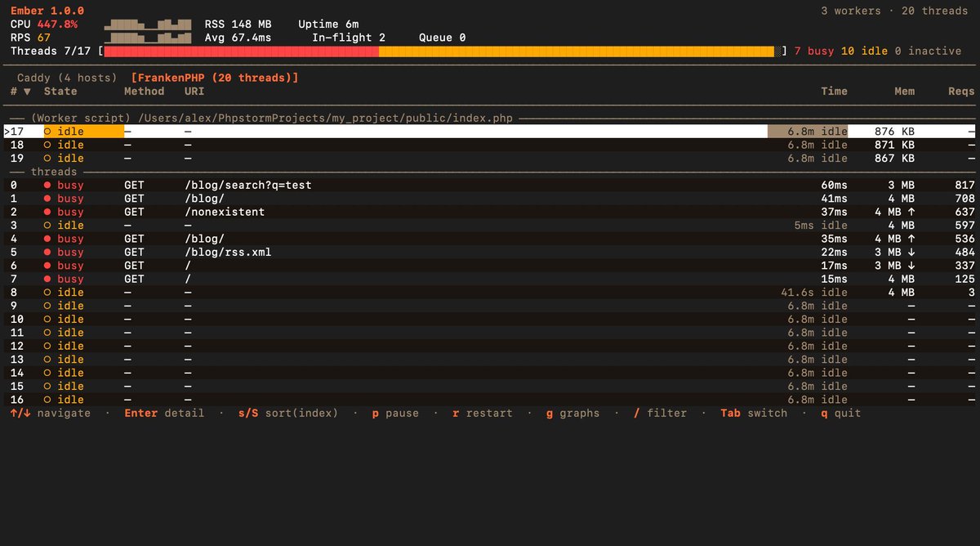Click the Uptime 6m readout
980x546 pixels.
pyautogui.click(x=328, y=25)
